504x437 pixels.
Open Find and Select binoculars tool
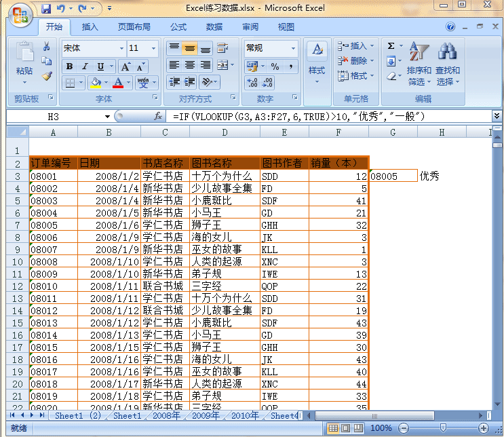448,65
